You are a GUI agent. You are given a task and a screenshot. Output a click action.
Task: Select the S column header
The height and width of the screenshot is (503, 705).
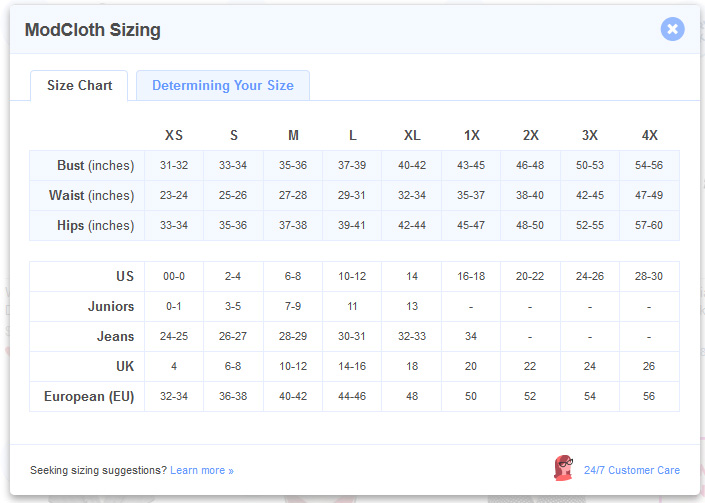tap(234, 135)
